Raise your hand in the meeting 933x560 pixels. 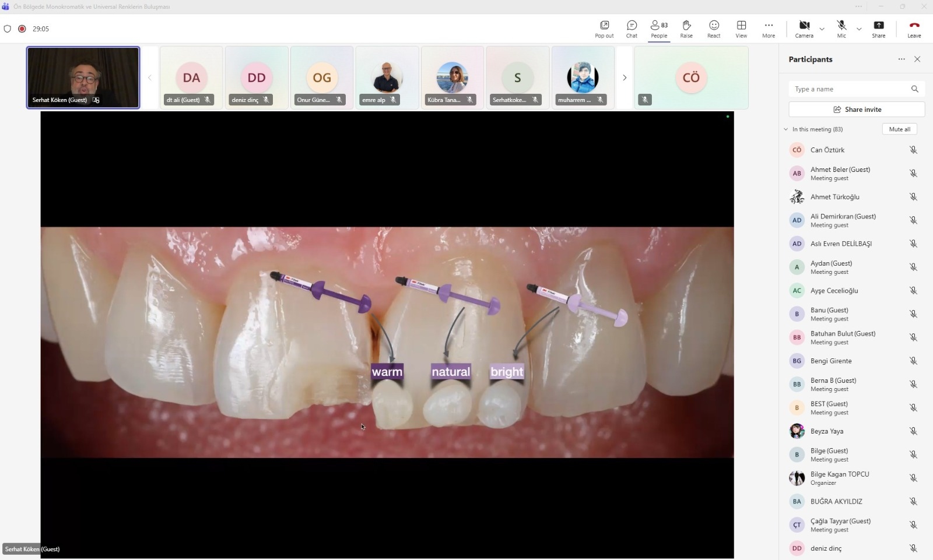tap(686, 29)
